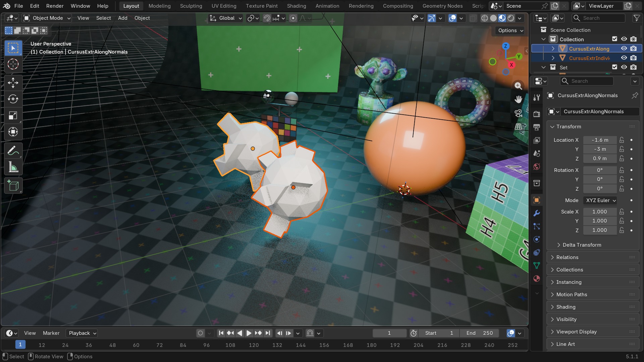This screenshot has width=644, height=362.
Task: Open the Object Mode dropdown
Action: [47, 18]
